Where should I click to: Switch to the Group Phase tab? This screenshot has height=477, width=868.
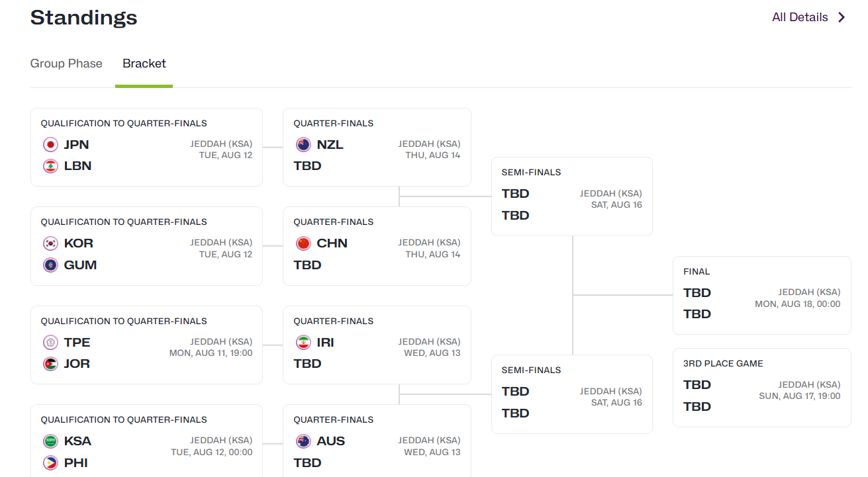coord(66,64)
